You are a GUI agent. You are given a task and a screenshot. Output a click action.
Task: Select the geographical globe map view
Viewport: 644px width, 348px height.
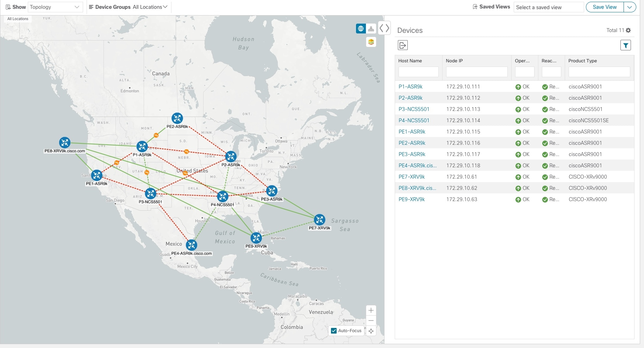click(x=360, y=28)
